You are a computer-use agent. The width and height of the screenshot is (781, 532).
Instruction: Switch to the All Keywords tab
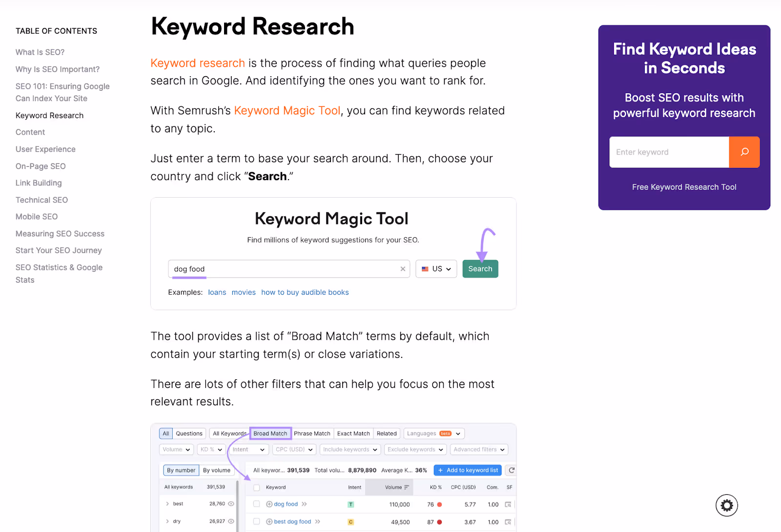(x=229, y=433)
